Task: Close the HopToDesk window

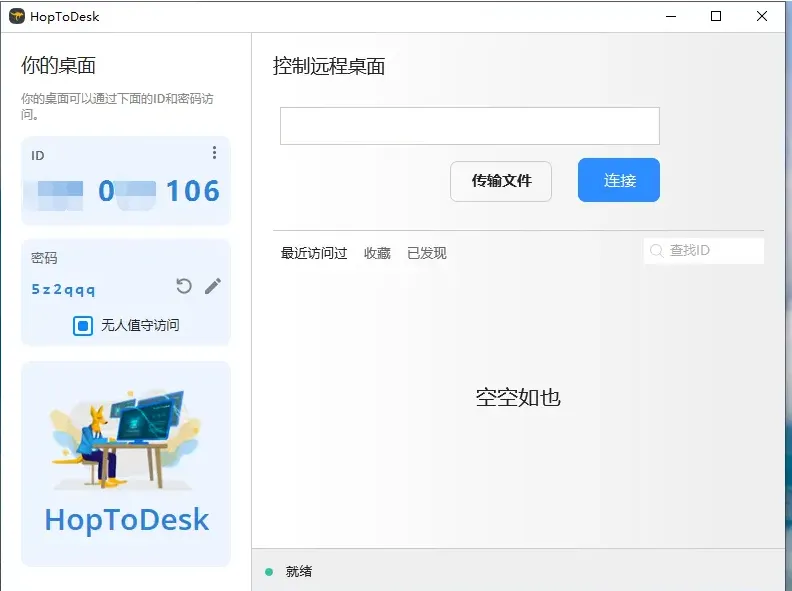Action: tap(762, 16)
